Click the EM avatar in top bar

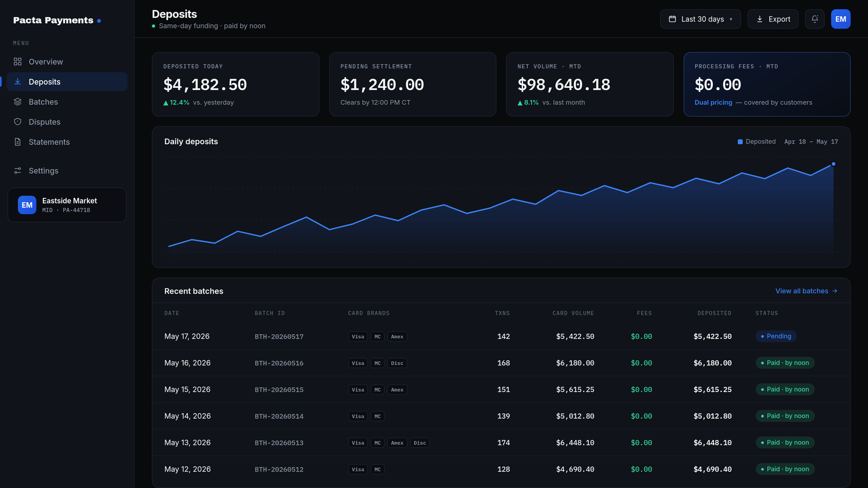(x=841, y=19)
